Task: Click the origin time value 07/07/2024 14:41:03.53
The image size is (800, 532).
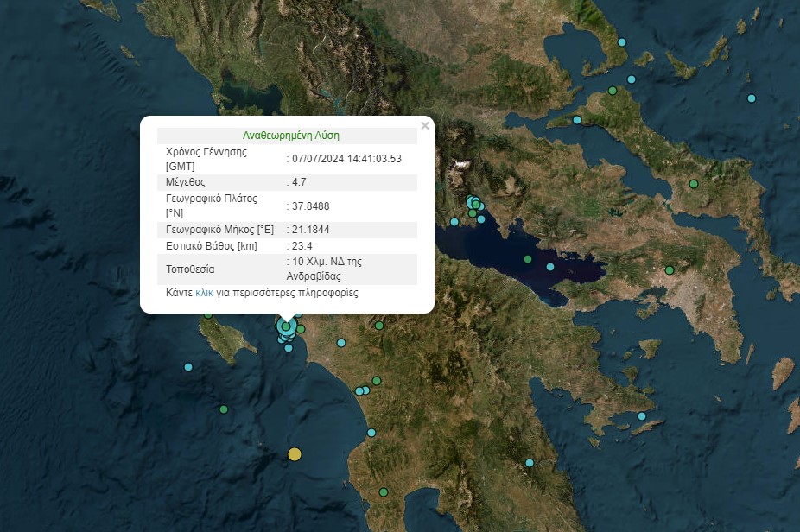Action: (346, 159)
